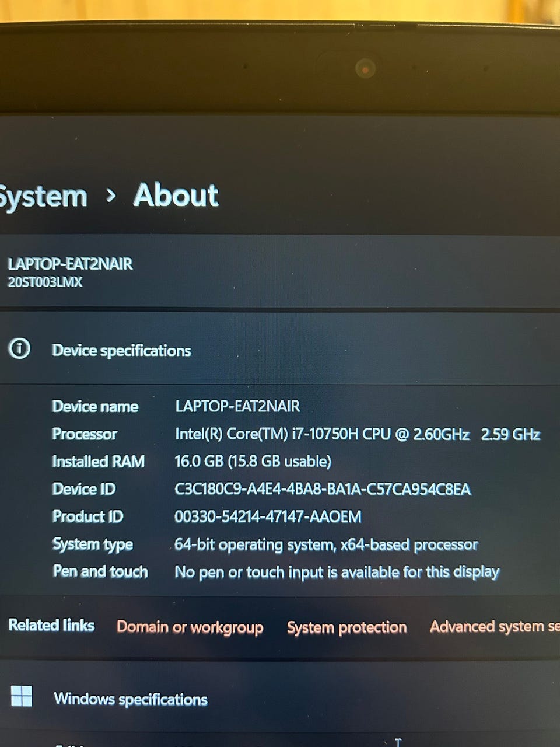This screenshot has height=747, width=560.
Task: Click the Device name value LAPTOP-EAT2NAIR
Action: click(x=237, y=406)
